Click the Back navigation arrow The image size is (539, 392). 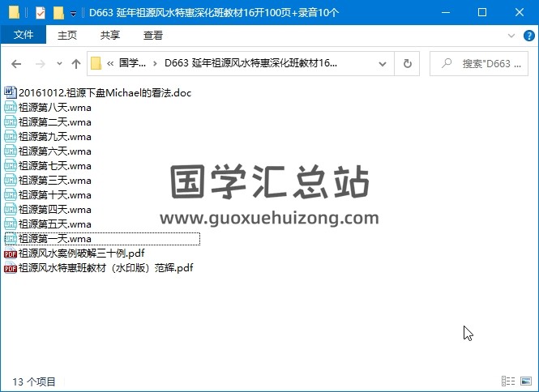tap(16, 64)
